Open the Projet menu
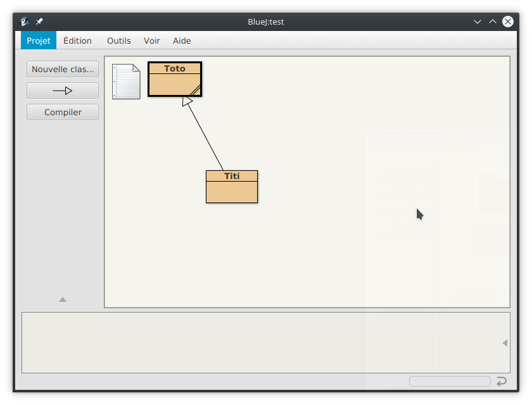 pyautogui.click(x=39, y=40)
